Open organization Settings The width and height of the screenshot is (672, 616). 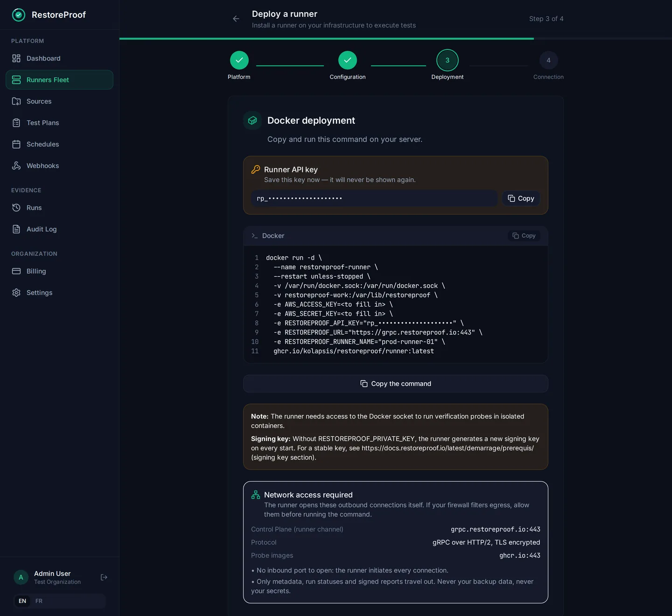pyautogui.click(x=59, y=293)
